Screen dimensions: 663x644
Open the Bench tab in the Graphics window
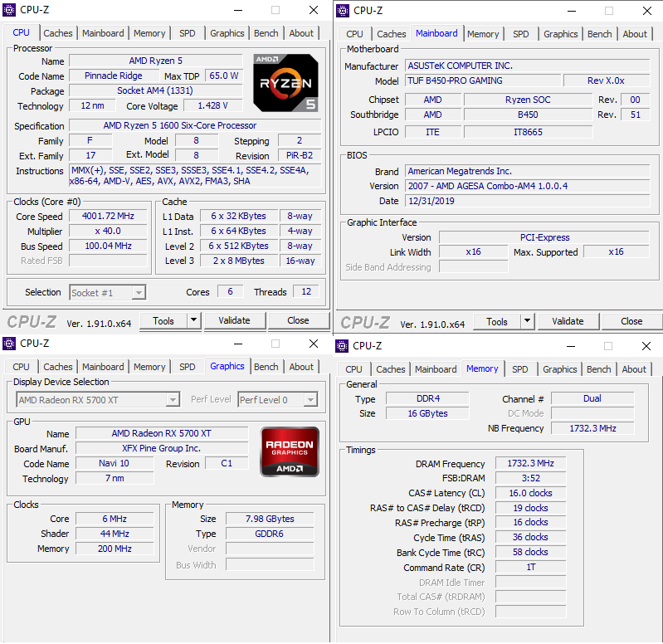(x=266, y=367)
